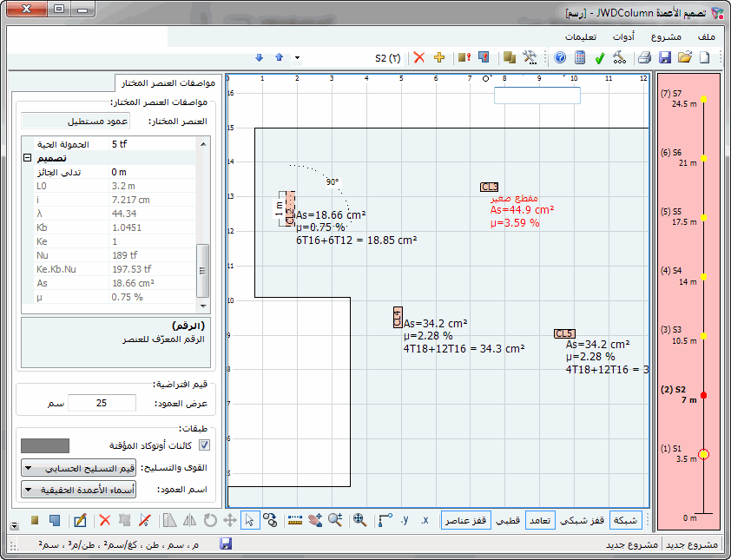
Task: Click the green checkmark verify icon
Action: click(x=600, y=58)
